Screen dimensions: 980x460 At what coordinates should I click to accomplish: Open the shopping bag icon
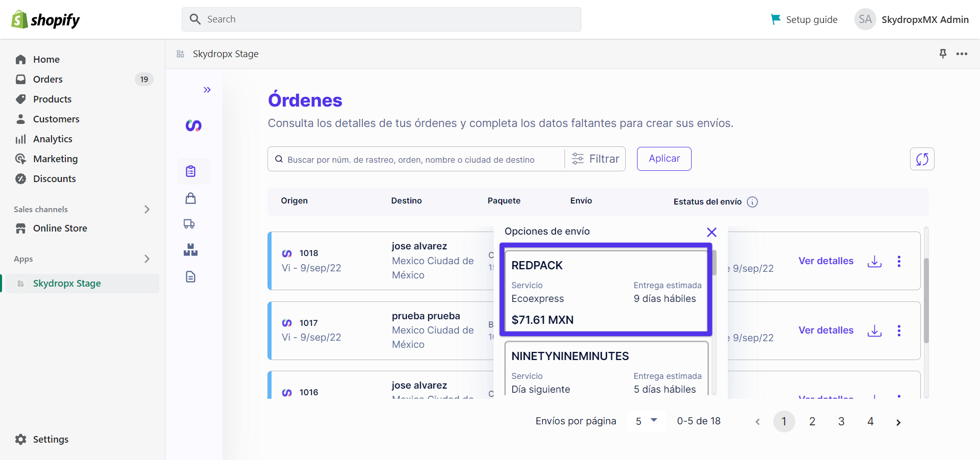coord(190,198)
